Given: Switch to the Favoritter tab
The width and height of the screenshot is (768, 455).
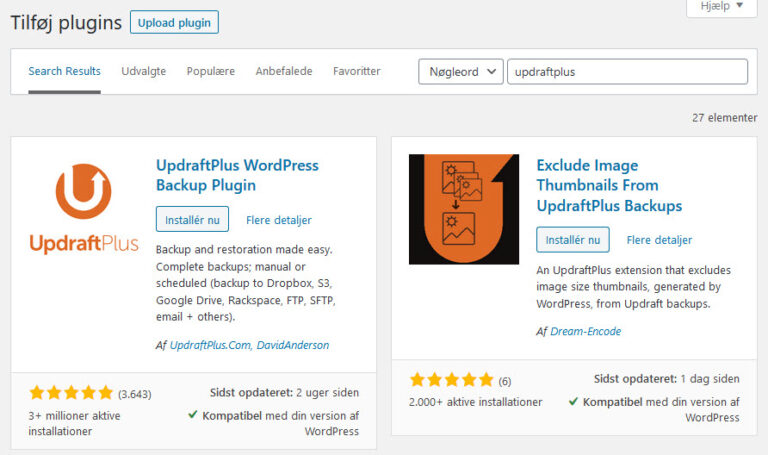Looking at the screenshot, I should tap(357, 72).
